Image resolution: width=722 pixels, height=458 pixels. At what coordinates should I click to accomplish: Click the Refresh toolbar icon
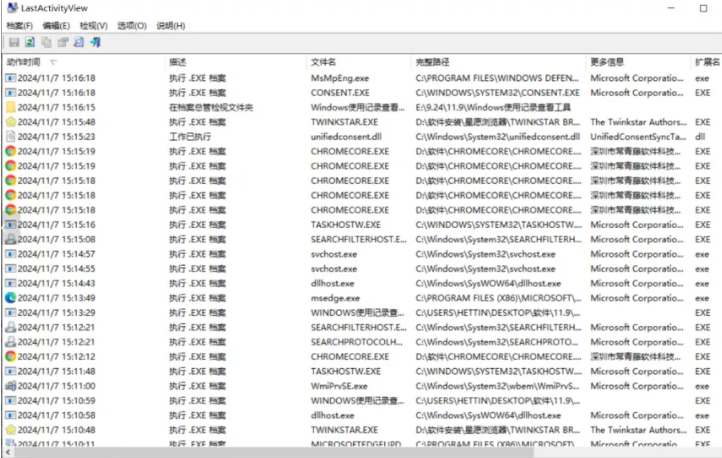[30, 42]
